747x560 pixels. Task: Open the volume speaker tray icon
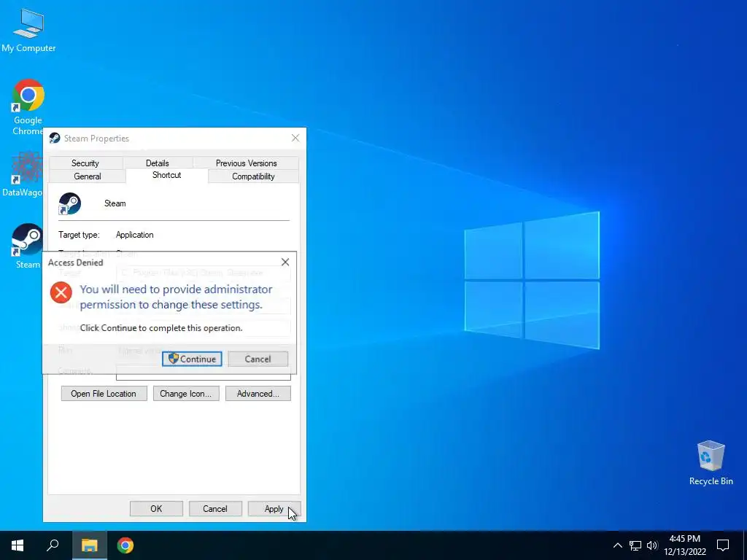[x=652, y=545]
